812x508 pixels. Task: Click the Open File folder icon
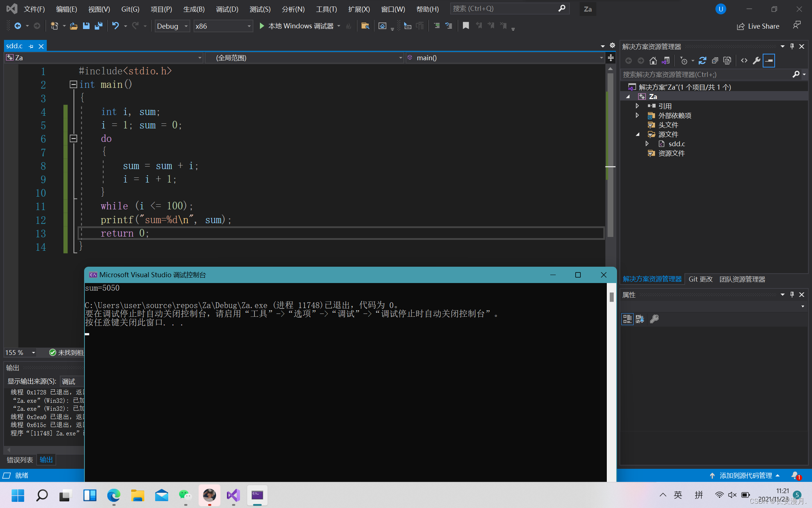(x=74, y=26)
